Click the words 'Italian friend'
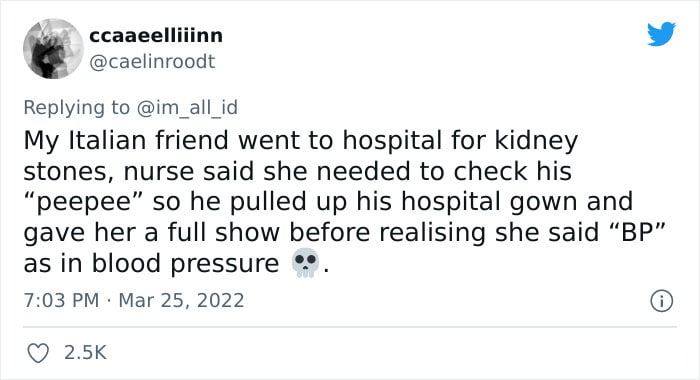 [150, 141]
